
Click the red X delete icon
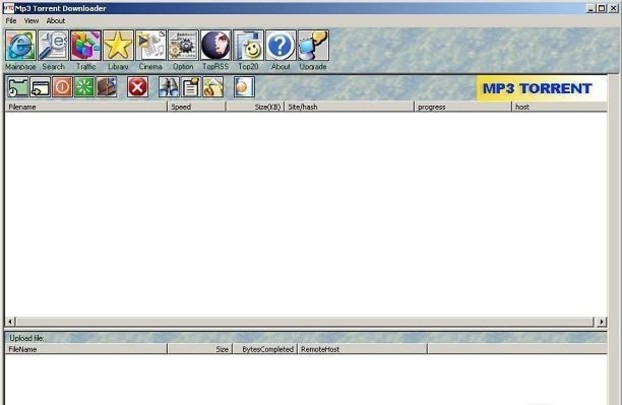(138, 87)
